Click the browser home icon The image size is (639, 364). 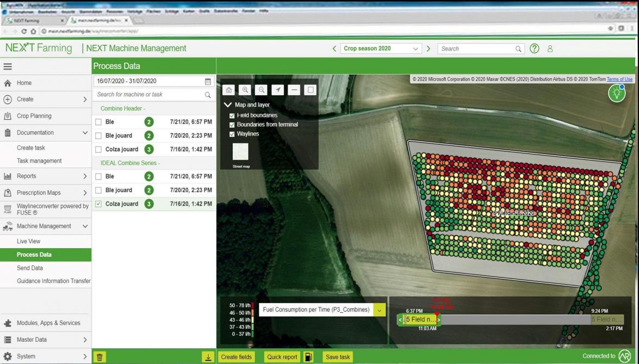click(33, 32)
